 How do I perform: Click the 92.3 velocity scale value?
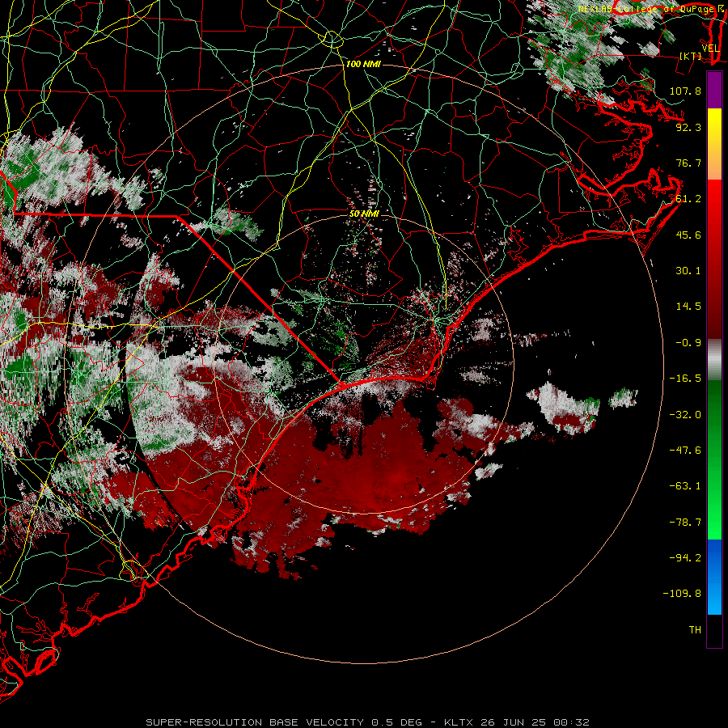point(688,127)
